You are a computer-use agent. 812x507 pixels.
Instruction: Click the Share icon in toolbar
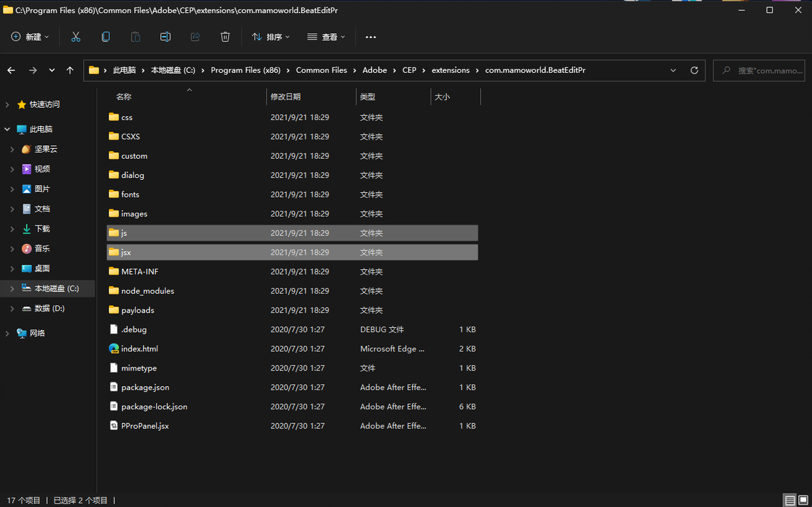[x=196, y=37]
